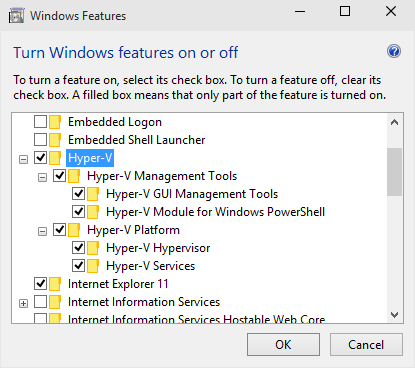Click the Windows Features title bar icon

(17, 16)
